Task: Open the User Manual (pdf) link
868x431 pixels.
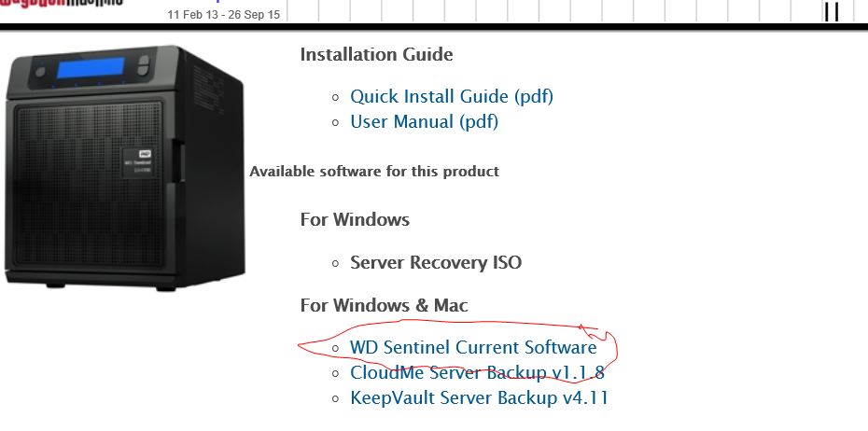Action: 424,121
